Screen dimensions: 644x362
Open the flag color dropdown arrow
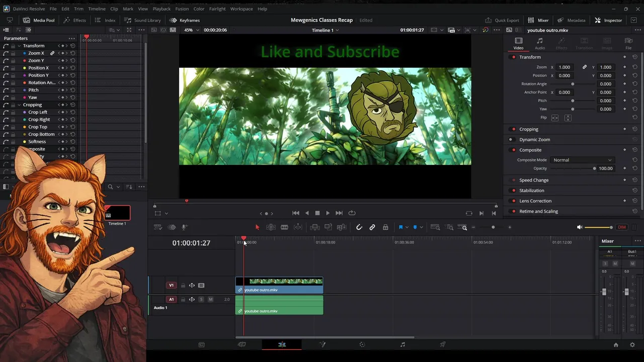click(407, 227)
